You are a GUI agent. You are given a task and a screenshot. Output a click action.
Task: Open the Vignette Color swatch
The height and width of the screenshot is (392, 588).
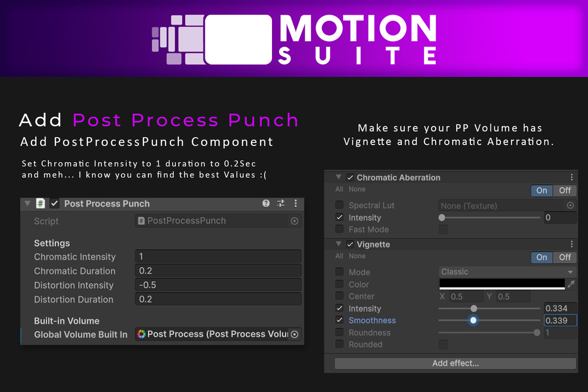[x=502, y=284]
